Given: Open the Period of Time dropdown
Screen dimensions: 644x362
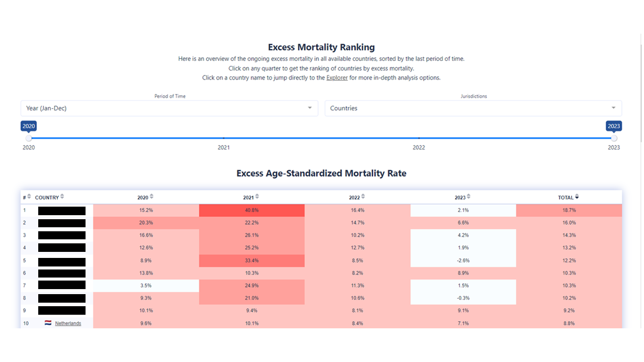Looking at the screenshot, I should [x=169, y=108].
